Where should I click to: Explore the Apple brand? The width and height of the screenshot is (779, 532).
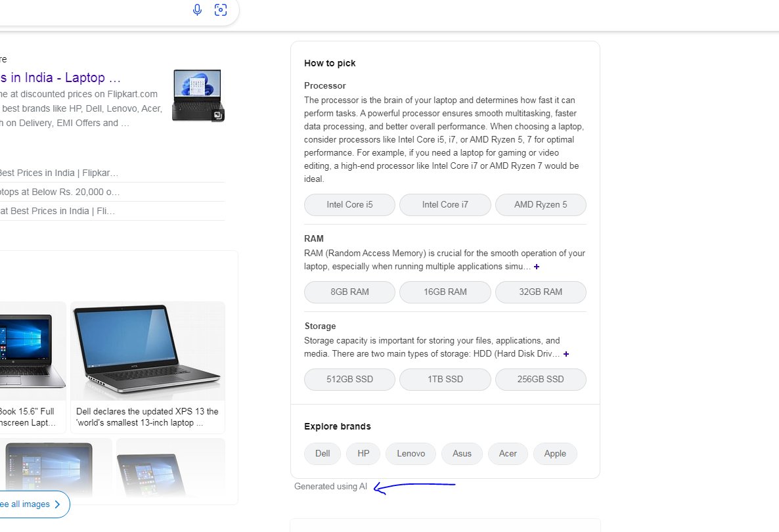tap(555, 453)
